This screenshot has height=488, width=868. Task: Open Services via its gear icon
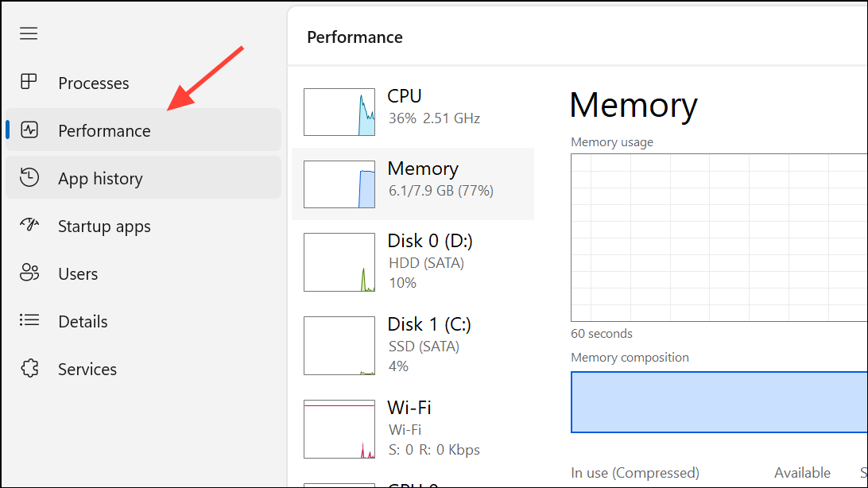29,368
